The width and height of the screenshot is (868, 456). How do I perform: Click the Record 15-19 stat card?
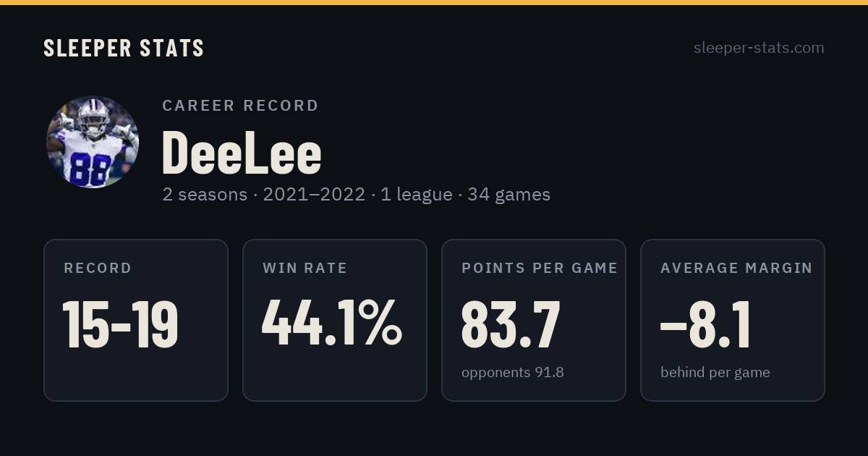coord(136,320)
